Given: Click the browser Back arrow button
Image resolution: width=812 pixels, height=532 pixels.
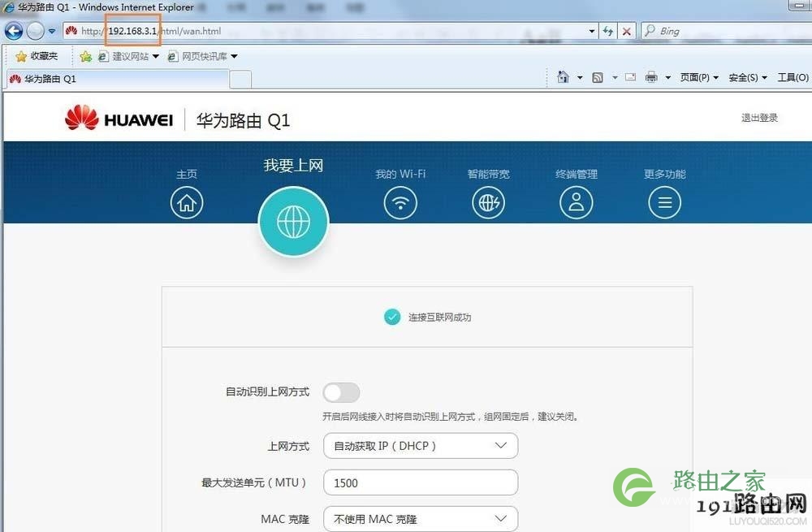Looking at the screenshot, I should [14, 31].
